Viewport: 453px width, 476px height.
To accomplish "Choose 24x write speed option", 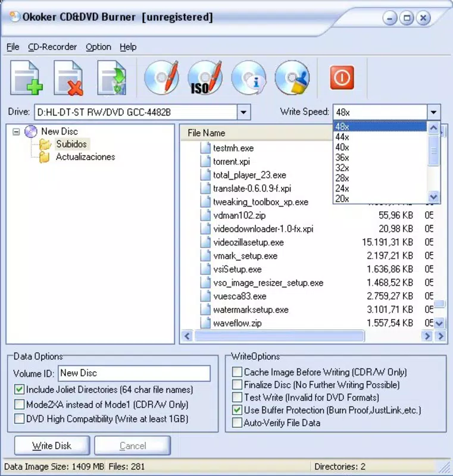I will pos(380,189).
